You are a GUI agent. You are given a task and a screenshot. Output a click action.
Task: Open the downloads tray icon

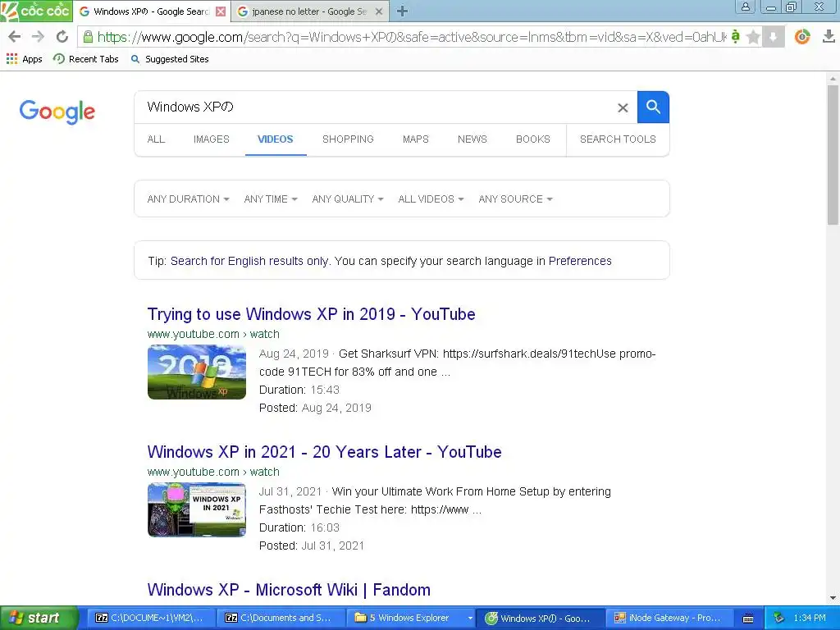tap(829, 36)
